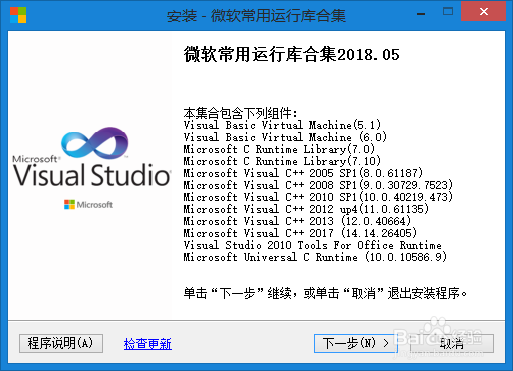Viewport: 513px width, 371px height.
Task: Click the window title 安装 - 微软常用运行库合集
Action: pyautogui.click(x=256, y=16)
